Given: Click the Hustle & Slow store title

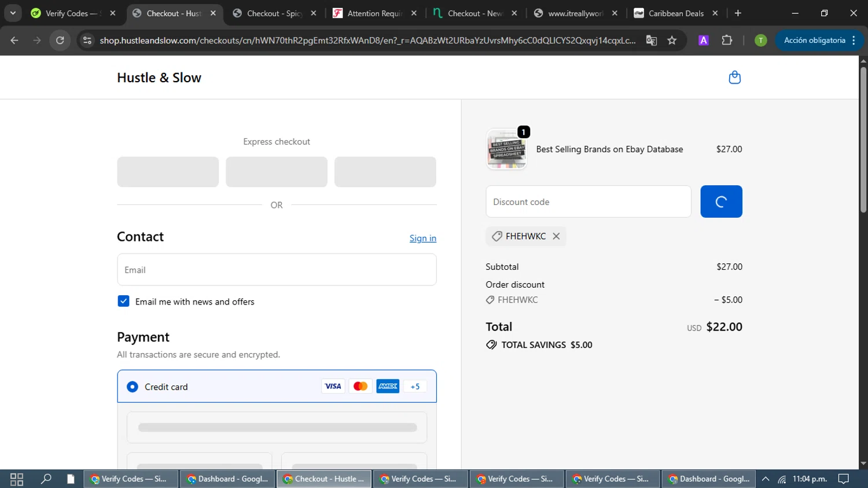Looking at the screenshot, I should tap(159, 78).
